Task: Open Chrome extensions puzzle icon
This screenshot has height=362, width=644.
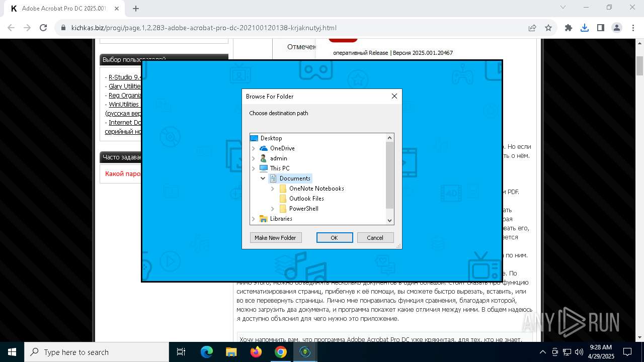Action: point(569,28)
